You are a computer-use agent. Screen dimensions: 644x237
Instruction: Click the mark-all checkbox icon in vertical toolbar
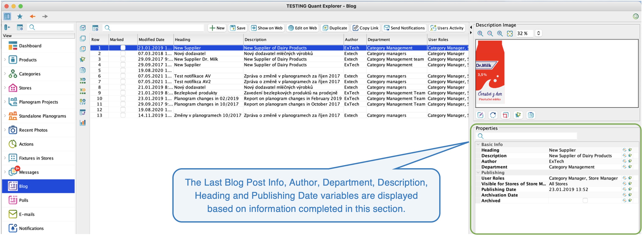pyautogui.click(x=83, y=28)
